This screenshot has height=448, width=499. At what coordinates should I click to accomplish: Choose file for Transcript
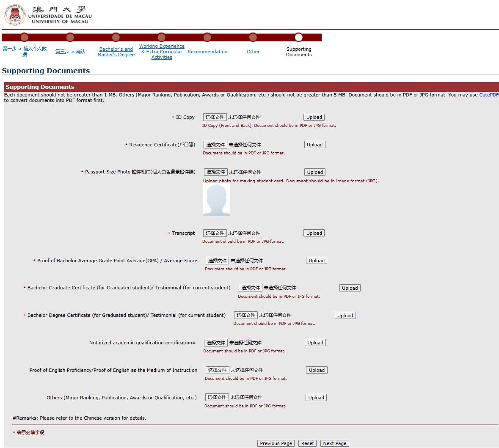[215, 233]
